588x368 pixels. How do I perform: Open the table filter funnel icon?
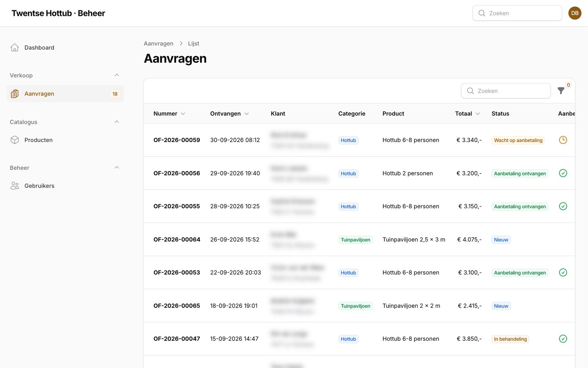tap(561, 91)
